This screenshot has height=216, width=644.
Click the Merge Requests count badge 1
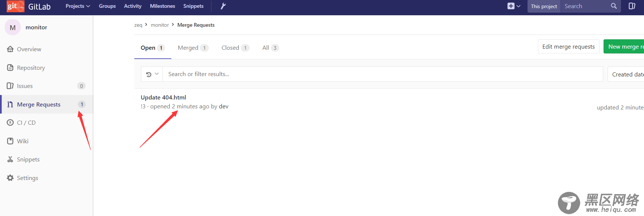click(x=82, y=104)
